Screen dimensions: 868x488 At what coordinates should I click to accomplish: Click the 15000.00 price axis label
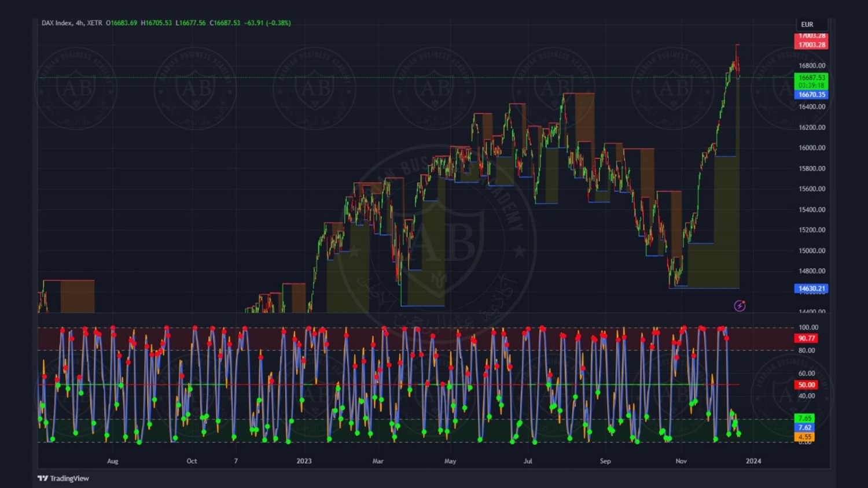pyautogui.click(x=812, y=251)
